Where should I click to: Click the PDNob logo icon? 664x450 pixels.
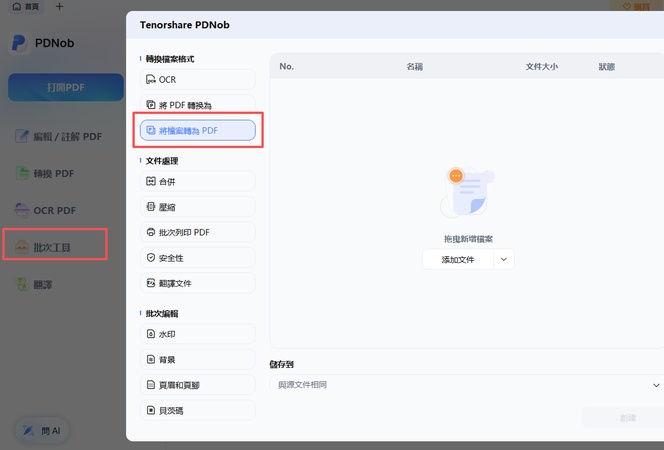point(19,43)
